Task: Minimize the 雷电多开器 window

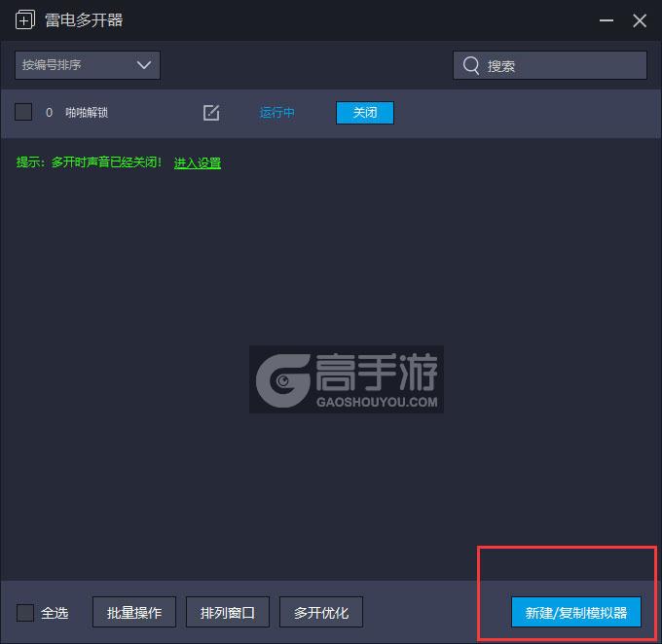Action: pyautogui.click(x=607, y=20)
